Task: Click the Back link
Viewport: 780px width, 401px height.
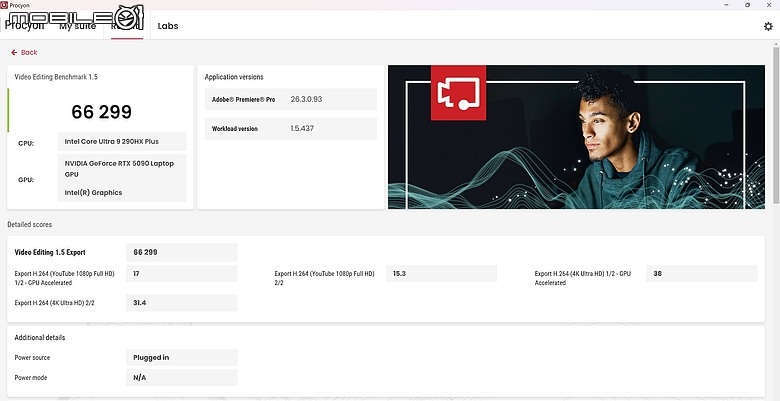Action: 29,52
